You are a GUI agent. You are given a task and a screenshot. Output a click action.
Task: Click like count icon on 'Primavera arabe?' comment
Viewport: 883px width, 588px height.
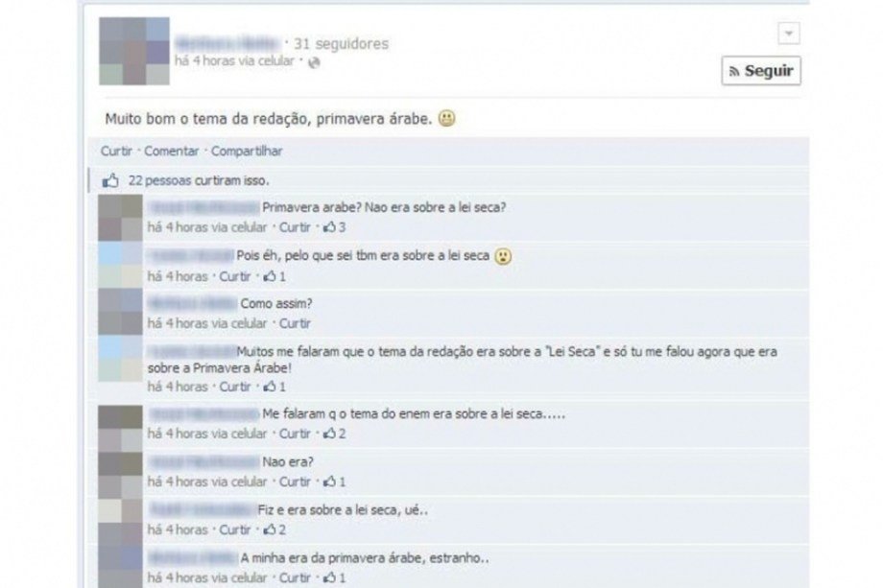(329, 227)
